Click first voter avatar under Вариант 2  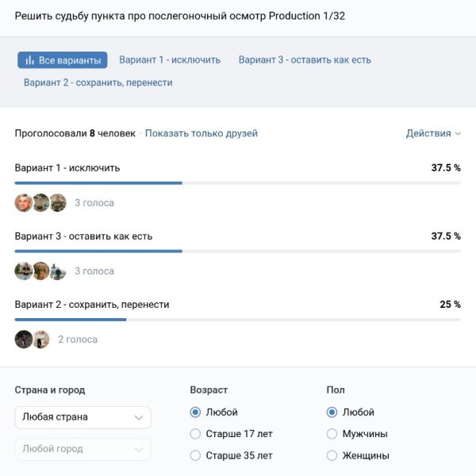pyautogui.click(x=24, y=339)
